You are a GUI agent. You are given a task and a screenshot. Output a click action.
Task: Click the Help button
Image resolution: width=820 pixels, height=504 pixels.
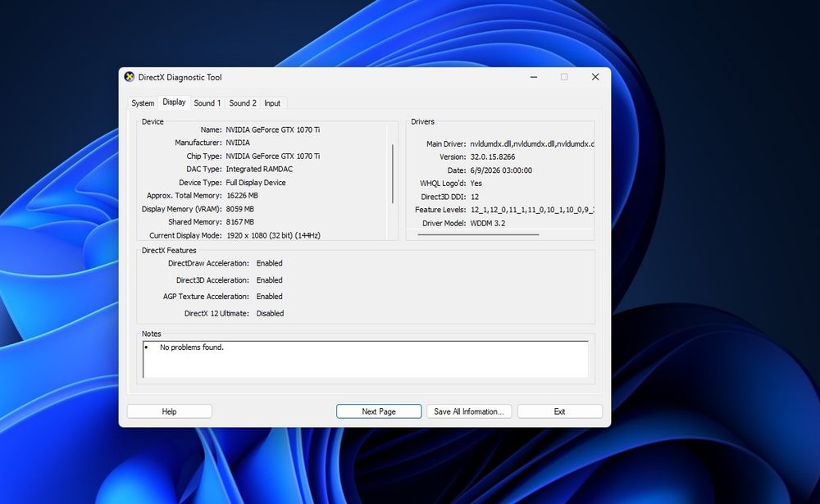pos(170,411)
